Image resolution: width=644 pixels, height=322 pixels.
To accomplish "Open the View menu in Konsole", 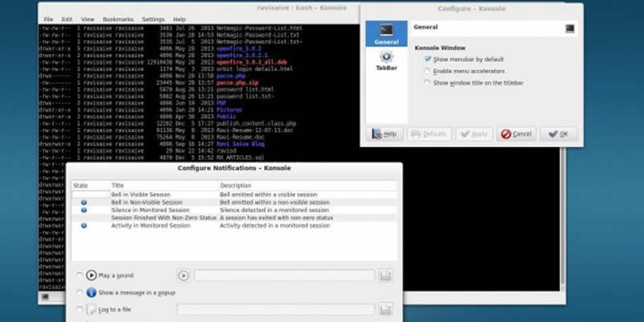I will click(88, 19).
